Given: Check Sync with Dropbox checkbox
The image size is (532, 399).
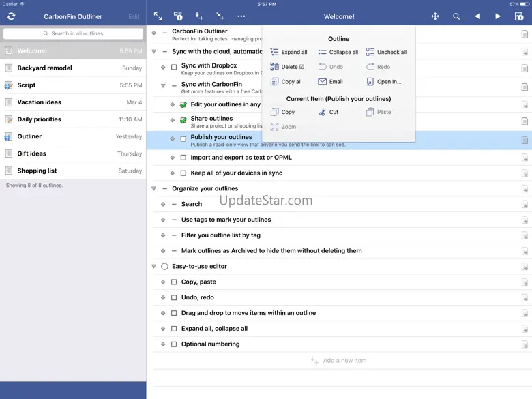Looking at the screenshot, I should pyautogui.click(x=174, y=67).
